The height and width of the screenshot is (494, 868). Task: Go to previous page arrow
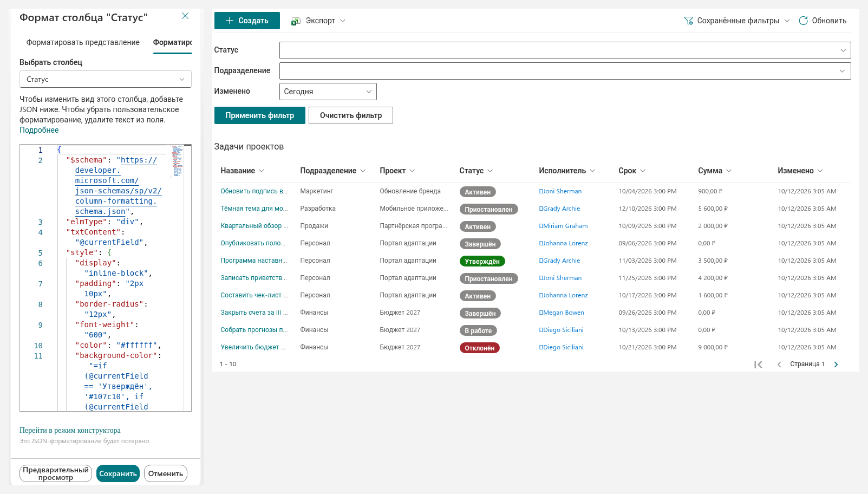point(779,365)
